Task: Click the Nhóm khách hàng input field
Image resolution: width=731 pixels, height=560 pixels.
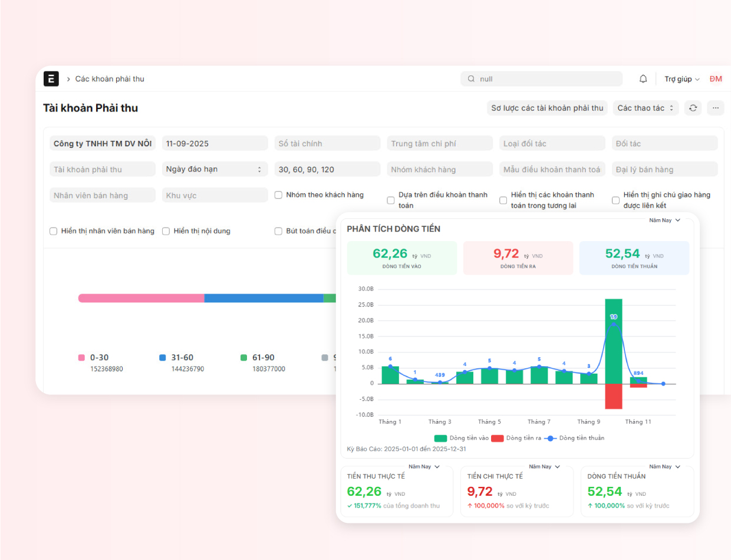Action: 440,169
